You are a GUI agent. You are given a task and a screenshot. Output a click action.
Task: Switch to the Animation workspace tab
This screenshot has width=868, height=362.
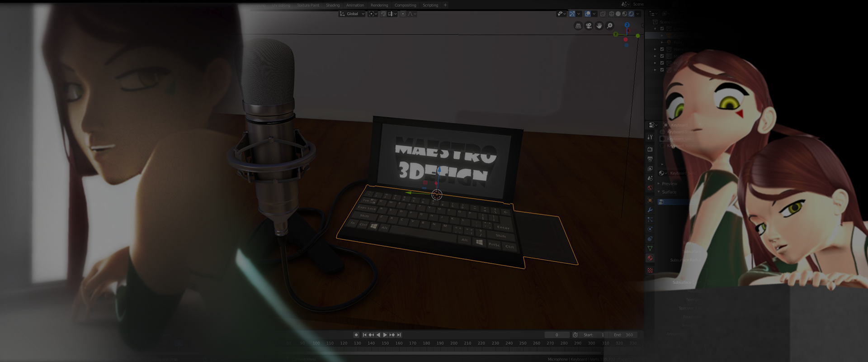click(355, 5)
